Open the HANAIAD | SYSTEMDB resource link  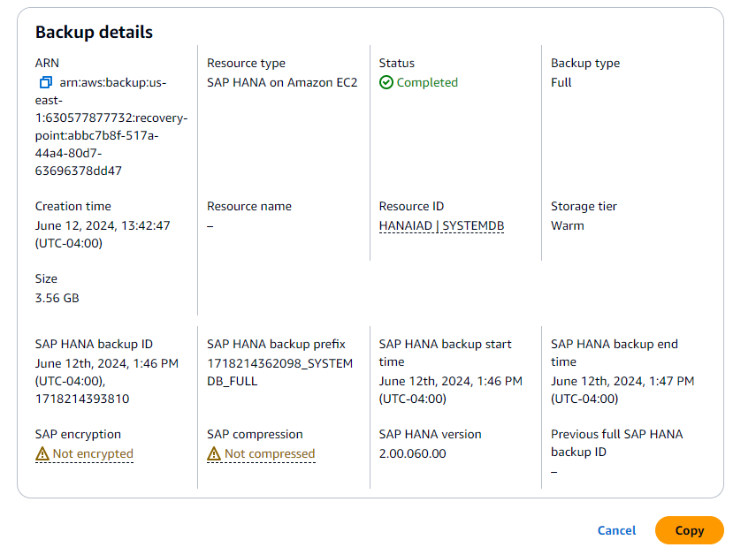click(441, 225)
